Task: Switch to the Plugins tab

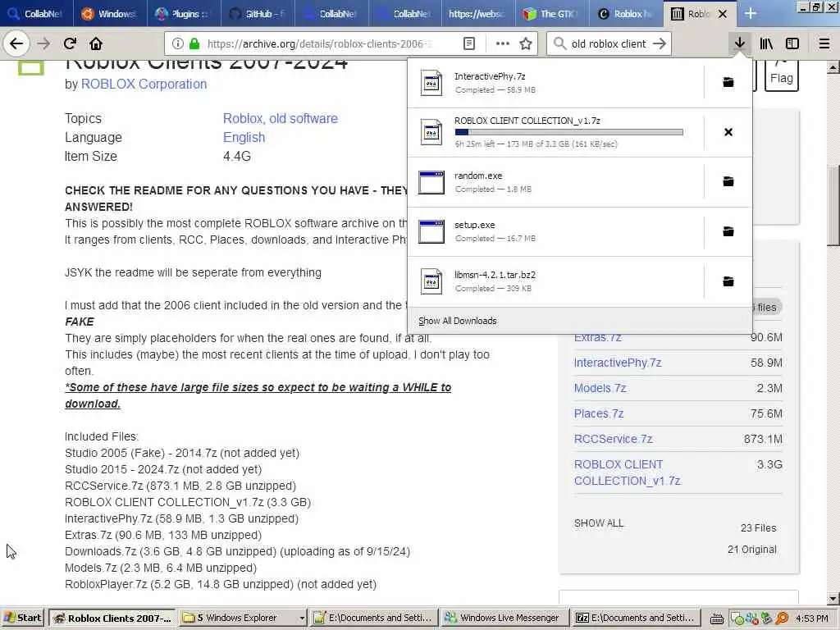Action: pos(183,13)
